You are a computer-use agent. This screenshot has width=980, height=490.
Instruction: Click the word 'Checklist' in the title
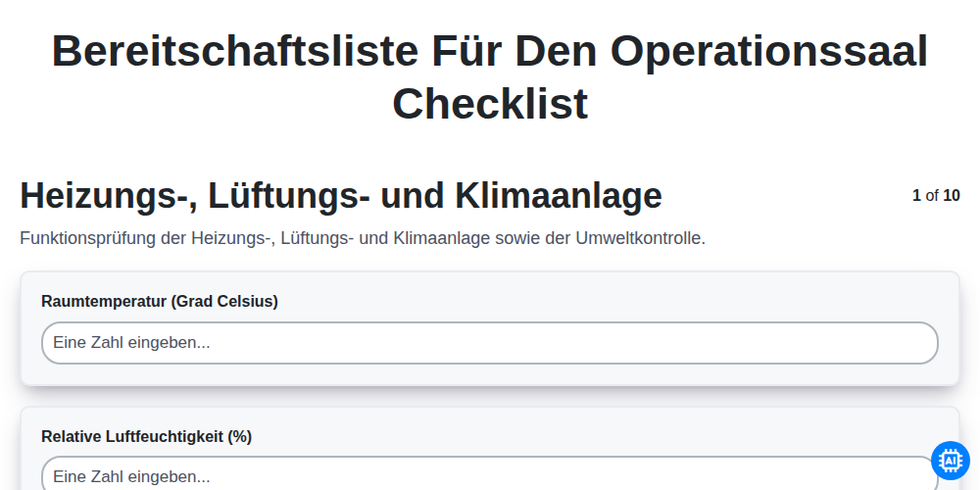pos(490,103)
